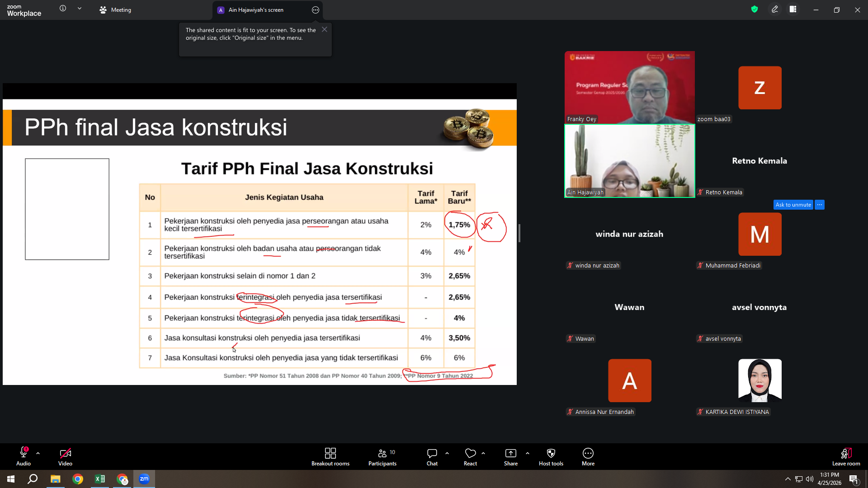The height and width of the screenshot is (488, 868).
Task: Click the 'Tarif PPh Final Jasa Konstruksi' heading
Action: click(307, 169)
